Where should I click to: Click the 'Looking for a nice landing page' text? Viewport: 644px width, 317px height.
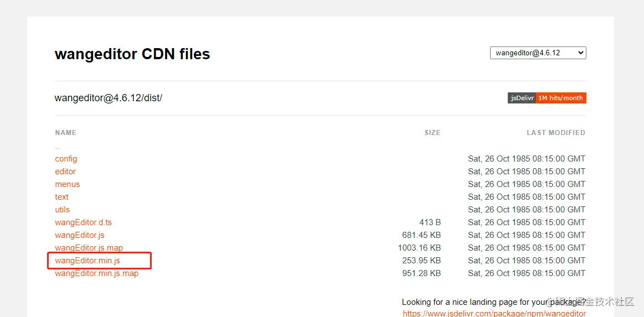pos(494,302)
